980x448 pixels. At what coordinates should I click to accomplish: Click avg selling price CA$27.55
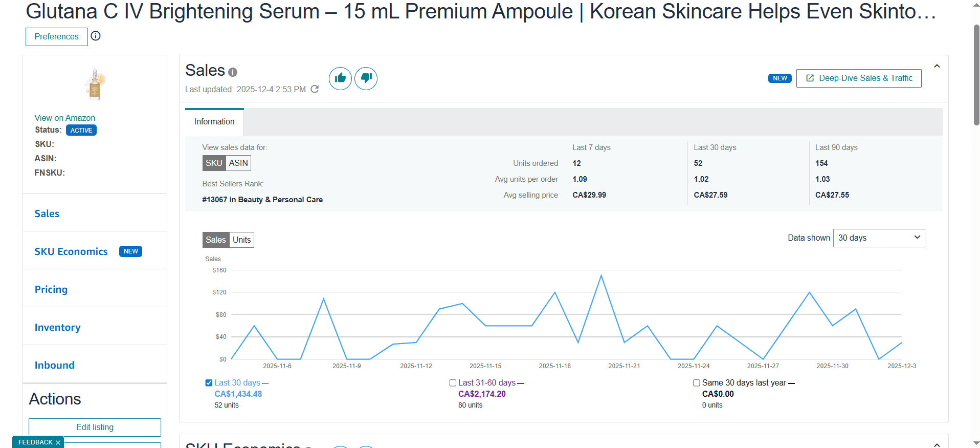coord(832,195)
